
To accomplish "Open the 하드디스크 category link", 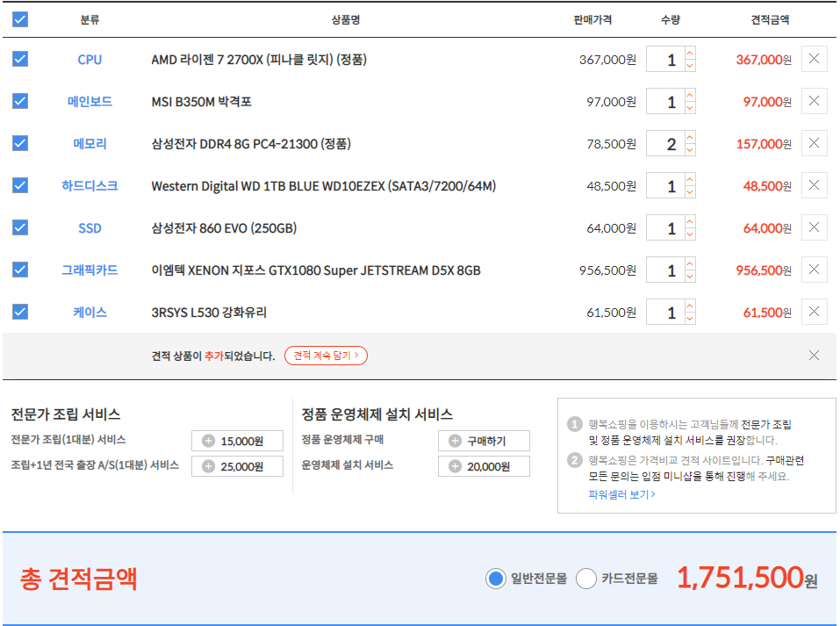I will click(90, 186).
